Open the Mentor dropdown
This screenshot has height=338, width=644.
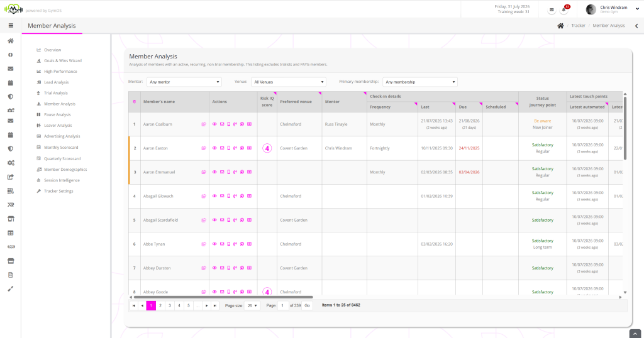click(184, 82)
